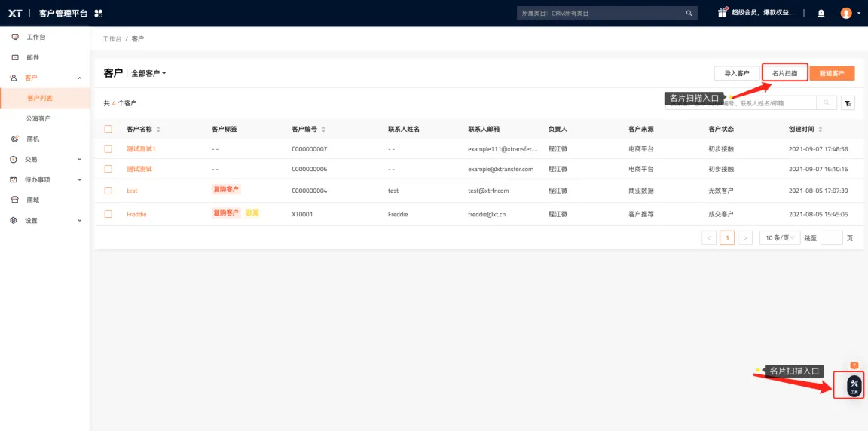This screenshot has height=431, width=868.
Task: Expand the 待办事项 sidebar section chevron
Action: [x=79, y=180]
